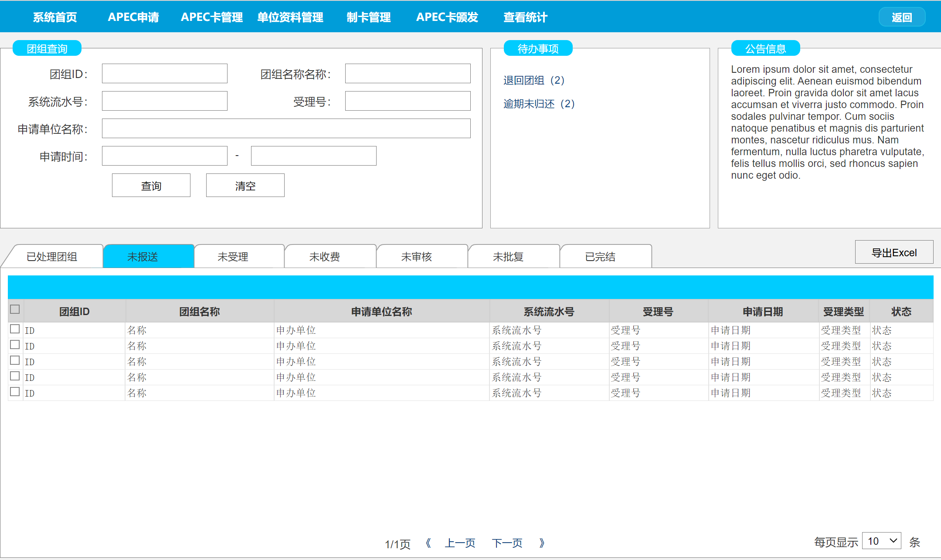Focus the 团组ID input field
Screen dimensions: 941x560
coord(165,74)
